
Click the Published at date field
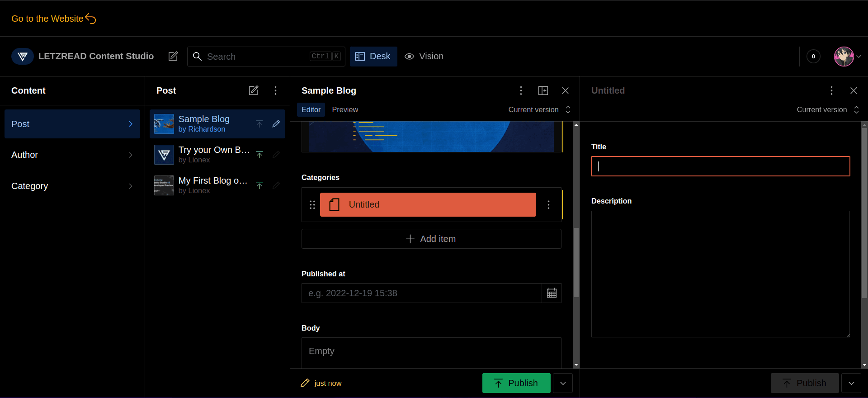pos(422,293)
